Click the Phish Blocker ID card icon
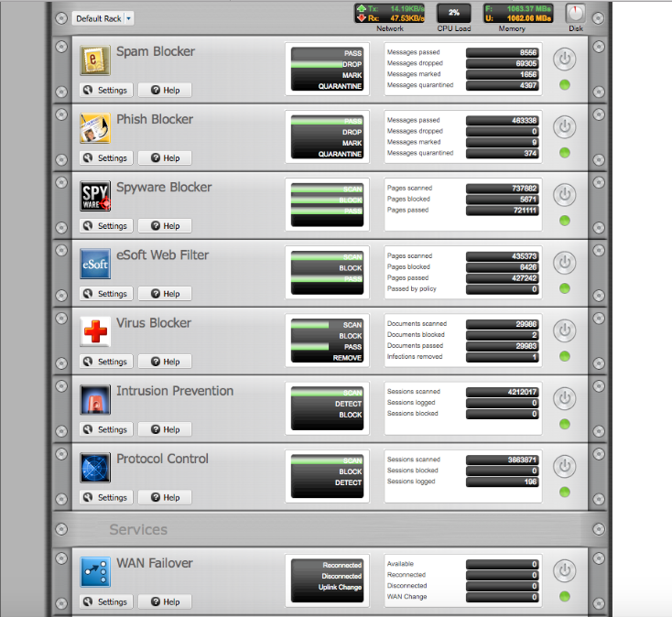672x617 pixels. click(95, 128)
